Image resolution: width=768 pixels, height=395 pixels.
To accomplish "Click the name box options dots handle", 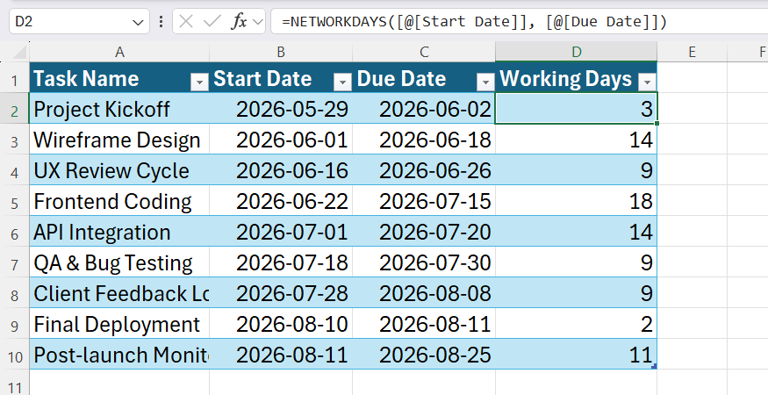I will click(x=161, y=22).
